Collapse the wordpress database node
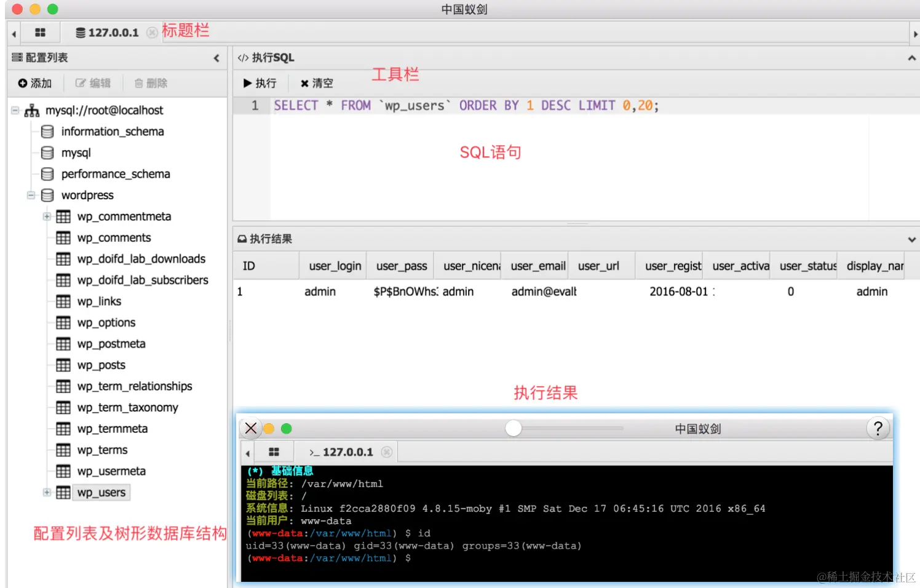 coord(31,196)
